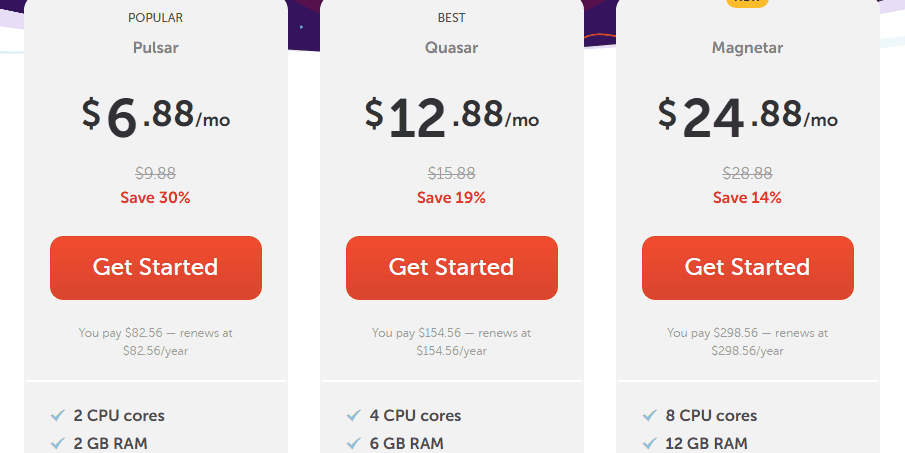The height and width of the screenshot is (453, 905).
Task: Click the checkmark icon beside 8 CPU cores
Action: click(649, 415)
